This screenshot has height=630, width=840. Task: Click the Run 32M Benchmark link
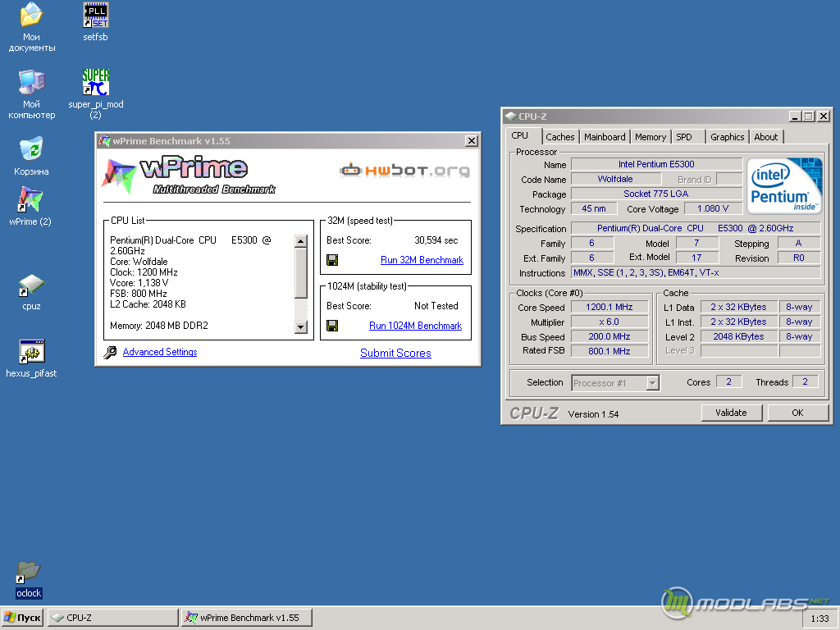pos(422,260)
